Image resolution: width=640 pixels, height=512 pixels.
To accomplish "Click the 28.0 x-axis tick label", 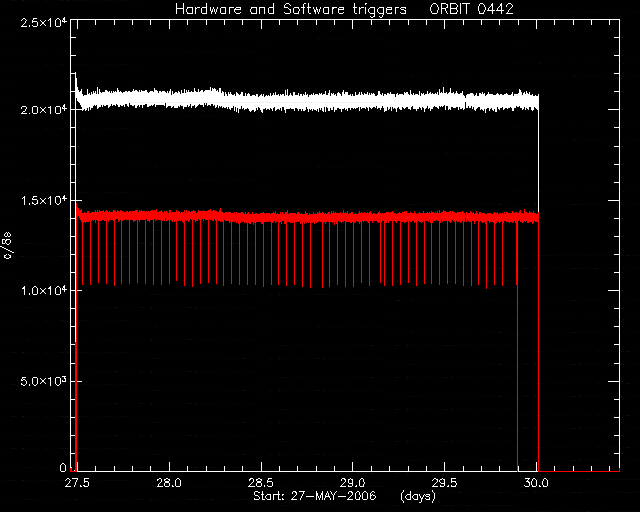I will tap(169, 483).
